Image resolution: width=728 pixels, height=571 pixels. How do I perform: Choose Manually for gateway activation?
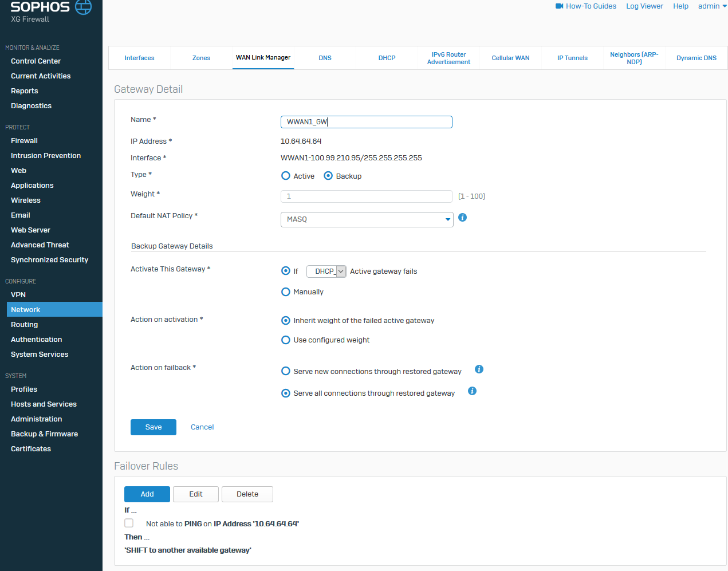[286, 292]
